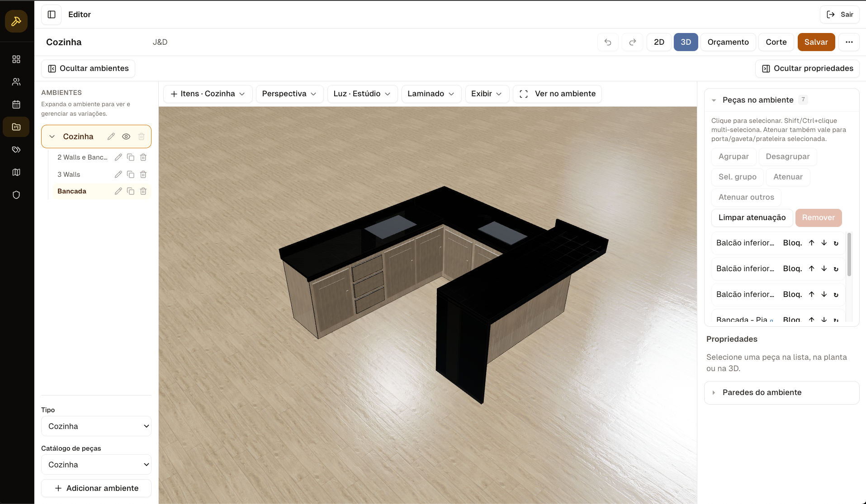Switch to 3D view
The height and width of the screenshot is (504, 866).
pyautogui.click(x=686, y=42)
